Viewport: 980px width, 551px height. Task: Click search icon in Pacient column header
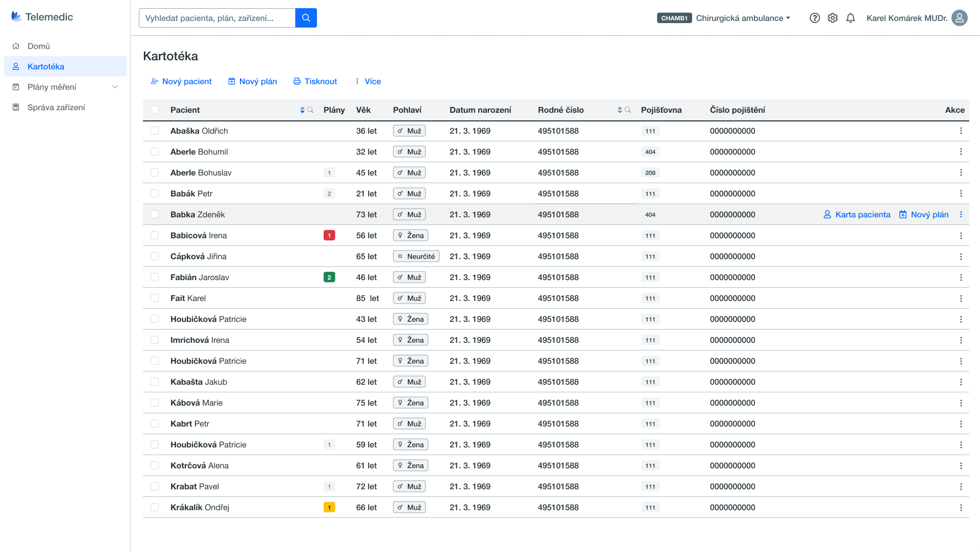pos(310,110)
